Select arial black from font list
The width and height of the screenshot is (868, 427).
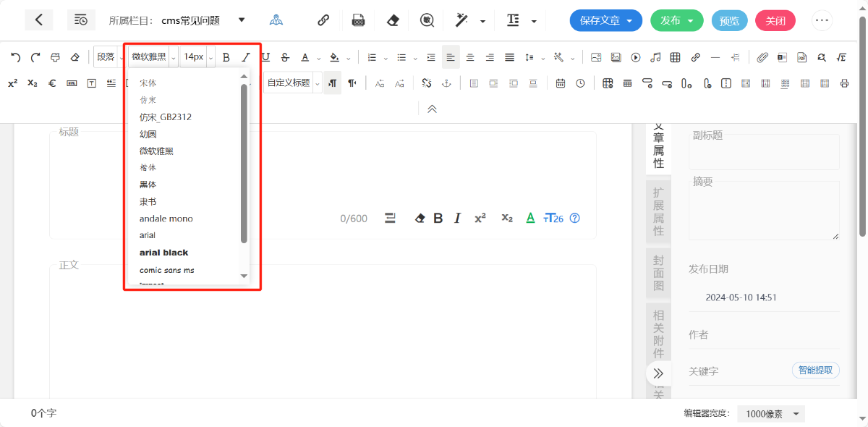click(x=163, y=253)
